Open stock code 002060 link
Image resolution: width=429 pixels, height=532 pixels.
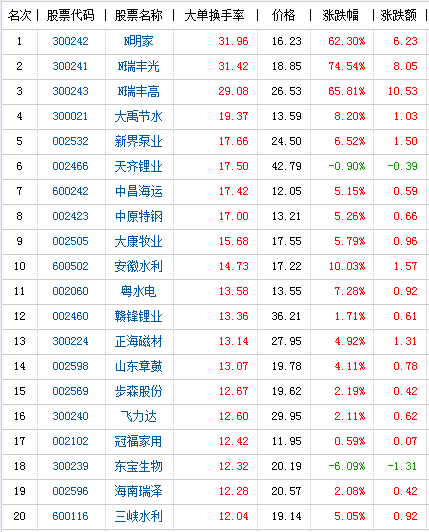[x=70, y=291]
